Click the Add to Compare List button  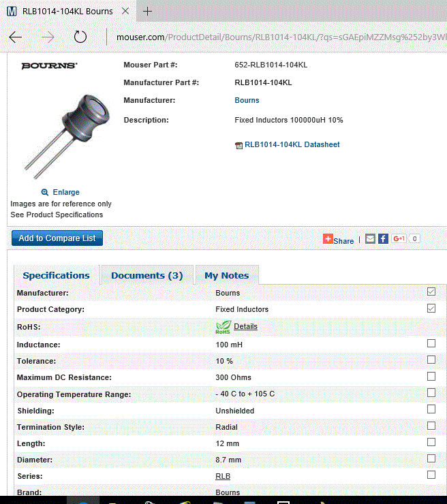pos(57,238)
